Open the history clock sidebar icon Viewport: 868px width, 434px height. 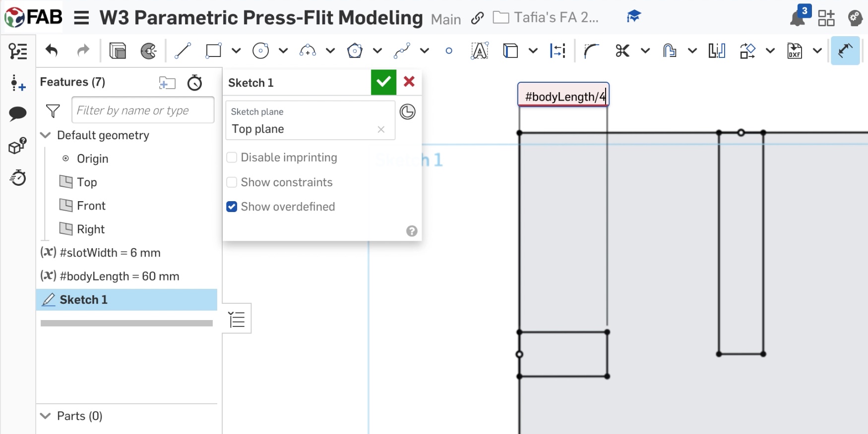coord(18,177)
